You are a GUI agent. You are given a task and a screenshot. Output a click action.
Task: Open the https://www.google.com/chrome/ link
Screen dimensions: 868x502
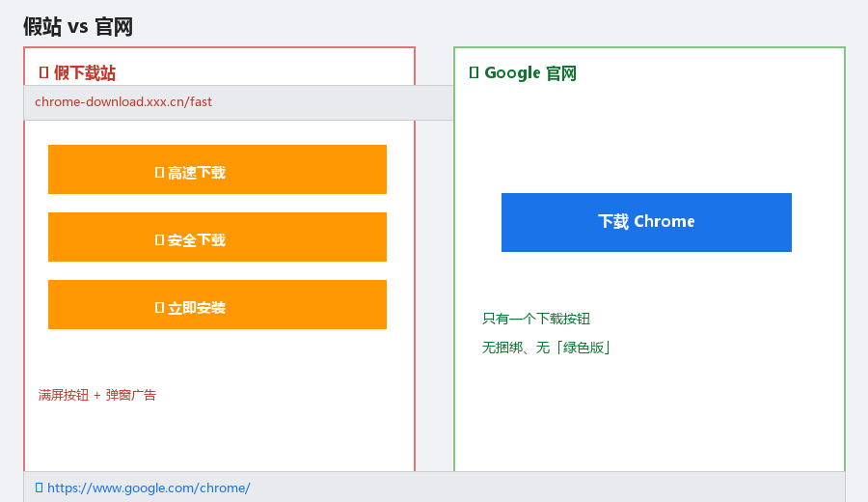pos(149,488)
